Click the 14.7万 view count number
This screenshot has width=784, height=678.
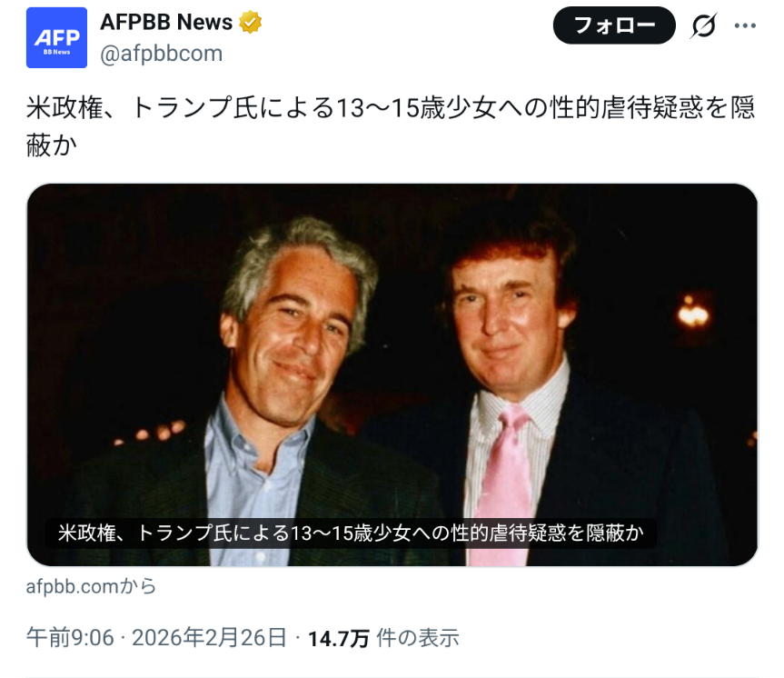[339, 639]
